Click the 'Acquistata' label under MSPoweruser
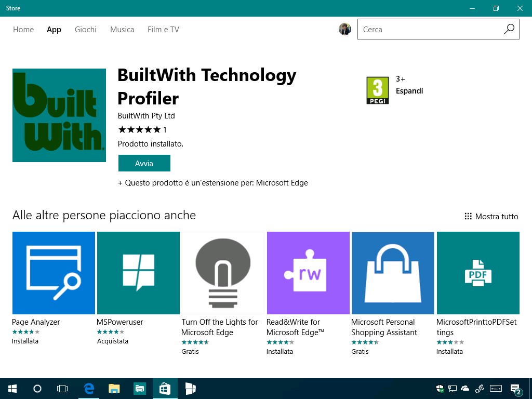532x399 pixels. [x=113, y=341]
